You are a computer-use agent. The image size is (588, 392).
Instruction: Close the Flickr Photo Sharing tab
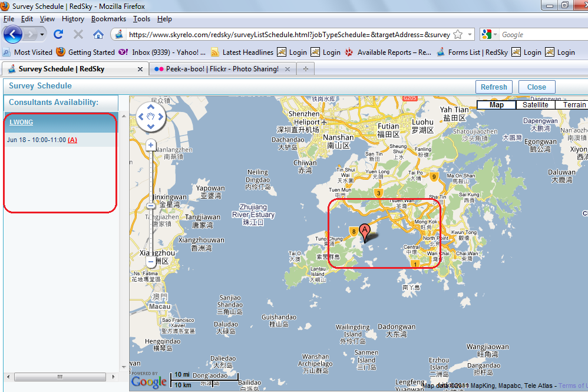click(288, 69)
